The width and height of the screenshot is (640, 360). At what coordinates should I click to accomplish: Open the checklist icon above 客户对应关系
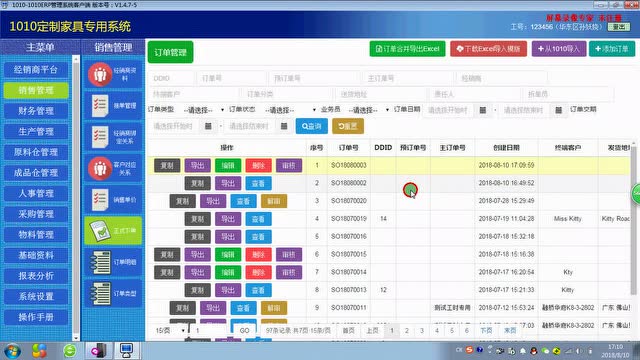(100, 137)
